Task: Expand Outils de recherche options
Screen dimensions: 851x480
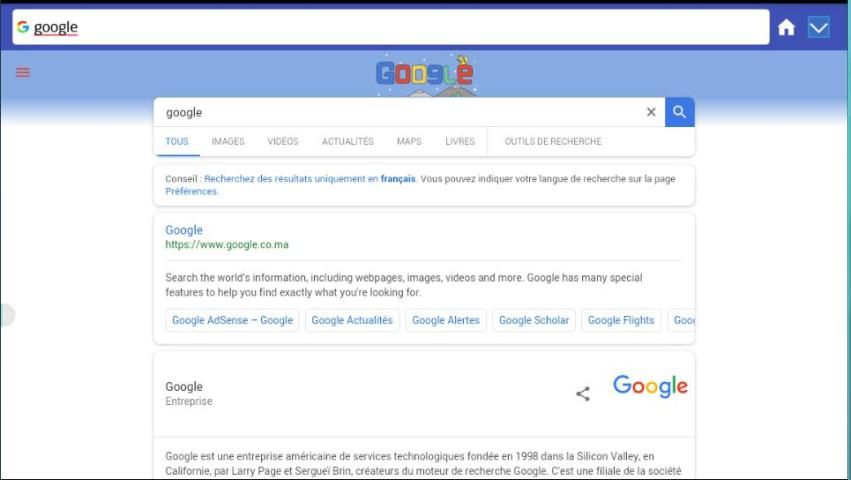Action: coord(553,142)
